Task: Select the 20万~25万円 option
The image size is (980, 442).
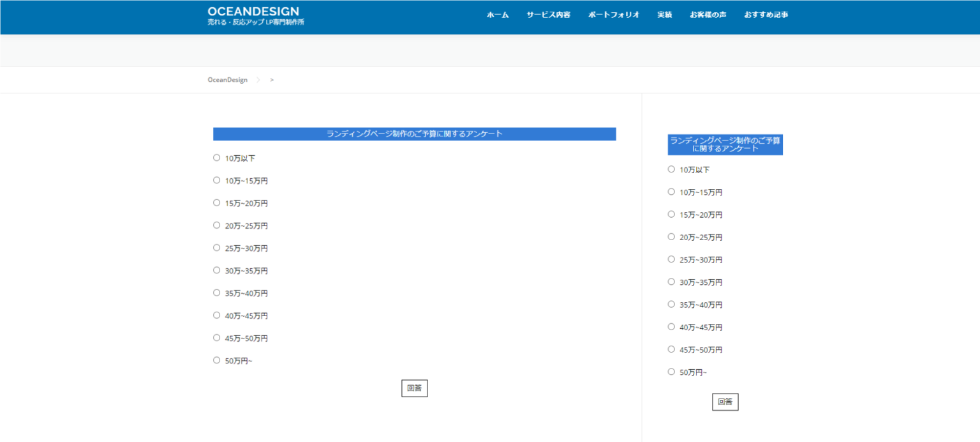Action: tap(216, 225)
